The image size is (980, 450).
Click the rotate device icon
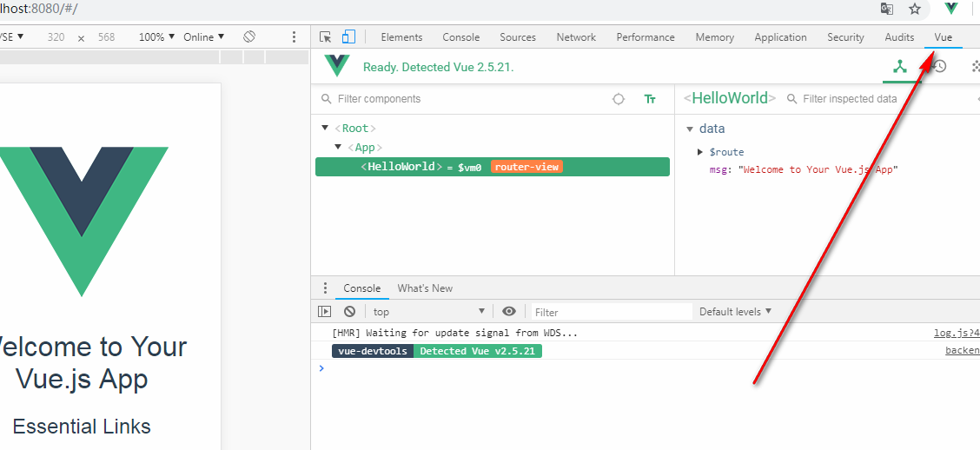click(249, 36)
